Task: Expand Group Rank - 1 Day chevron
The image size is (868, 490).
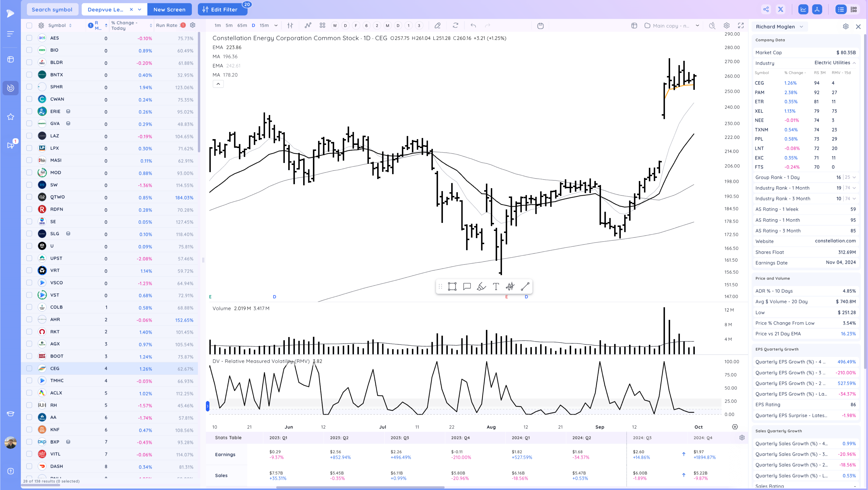Action: [x=854, y=177]
